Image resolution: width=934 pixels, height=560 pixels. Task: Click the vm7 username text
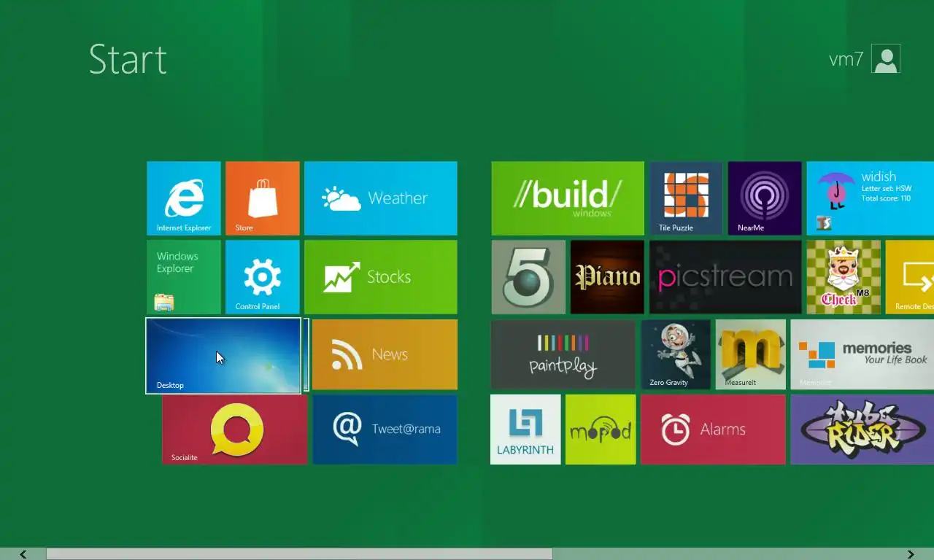pos(846,60)
